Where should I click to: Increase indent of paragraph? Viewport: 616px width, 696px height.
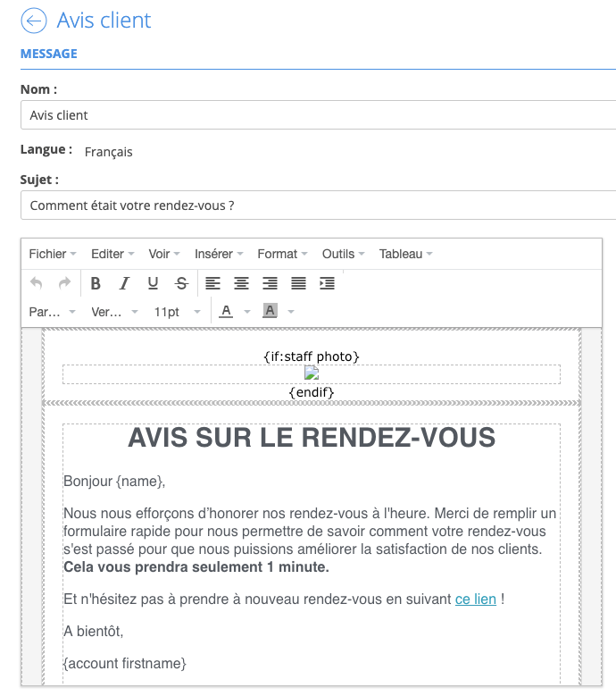328,283
